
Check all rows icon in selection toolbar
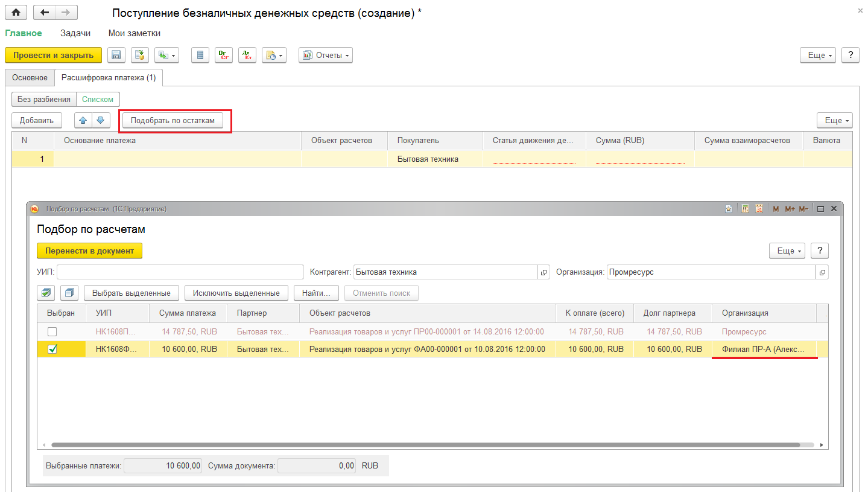point(46,293)
